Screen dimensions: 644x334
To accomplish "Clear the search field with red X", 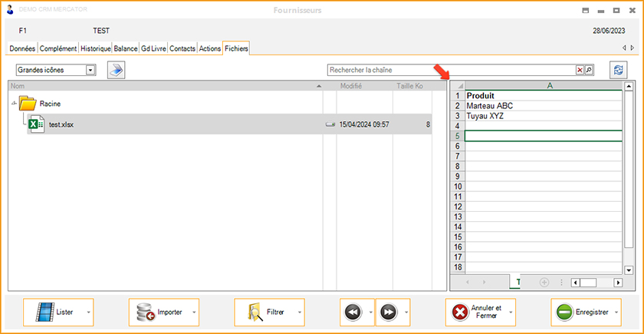I will click(580, 70).
